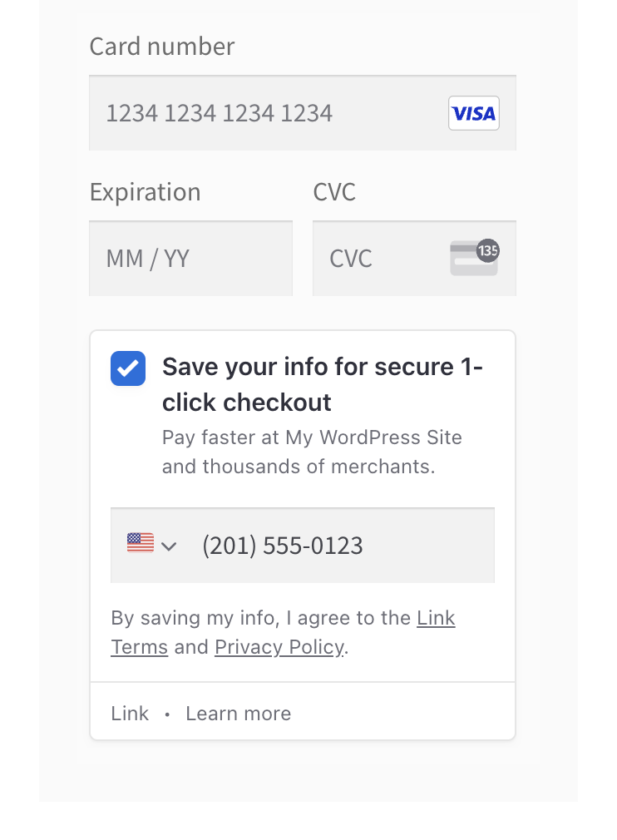Focus the card number input field
617x840 pixels.
tap(266, 113)
